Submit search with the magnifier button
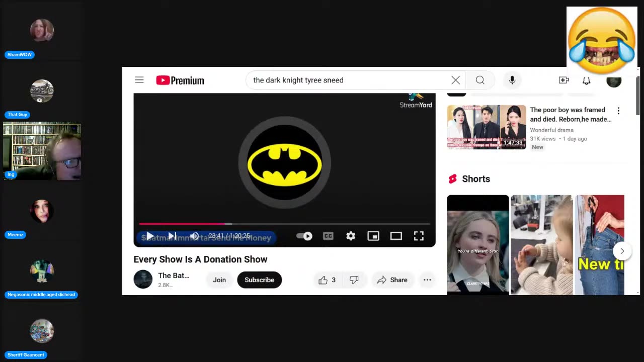Screen dimensions: 644x362 pyautogui.click(x=480, y=80)
